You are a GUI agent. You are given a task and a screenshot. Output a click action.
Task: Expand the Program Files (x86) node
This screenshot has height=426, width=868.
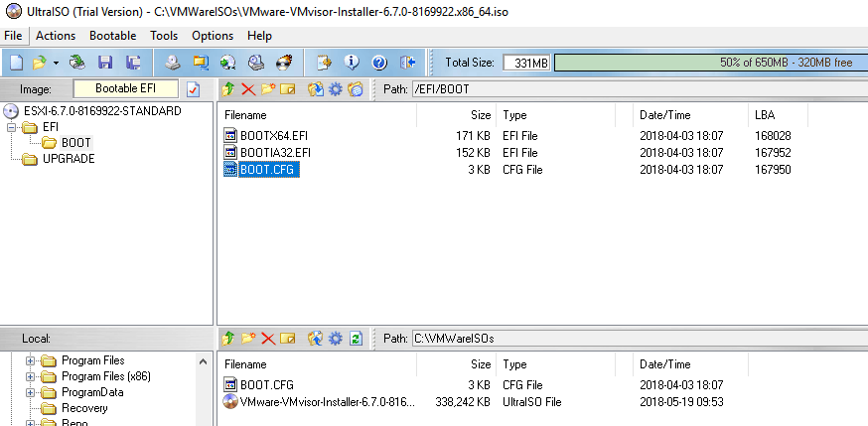(30, 377)
